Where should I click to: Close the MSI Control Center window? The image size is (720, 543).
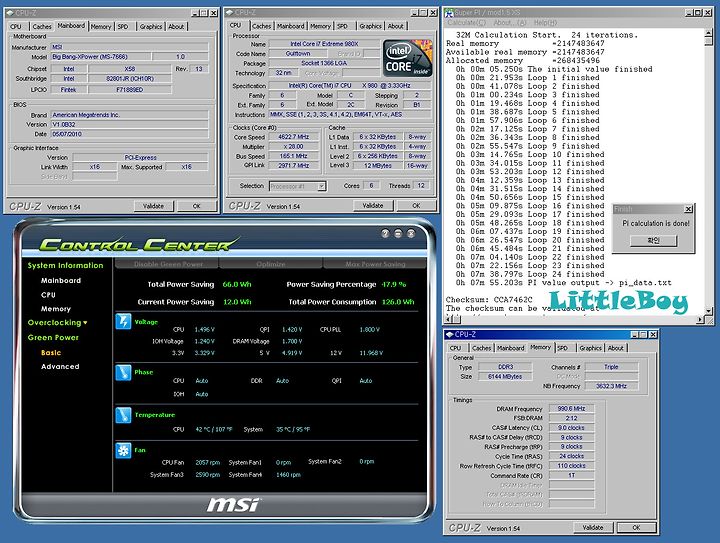tap(411, 234)
